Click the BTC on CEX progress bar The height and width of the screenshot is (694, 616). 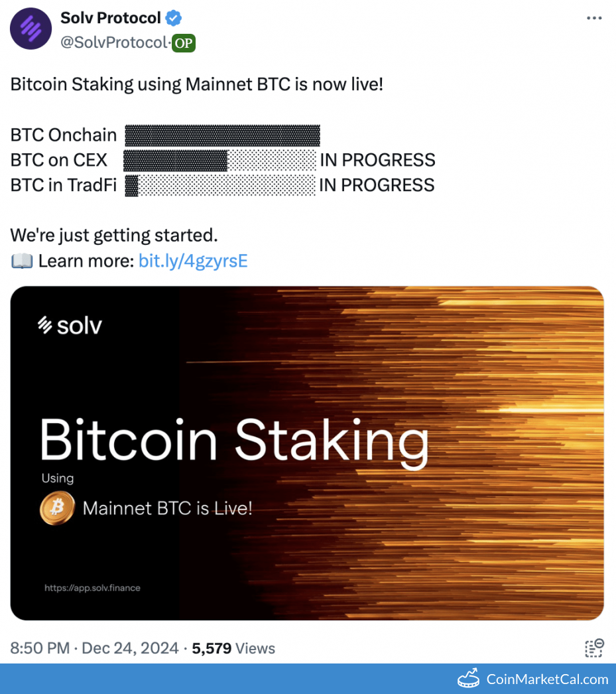(x=220, y=160)
